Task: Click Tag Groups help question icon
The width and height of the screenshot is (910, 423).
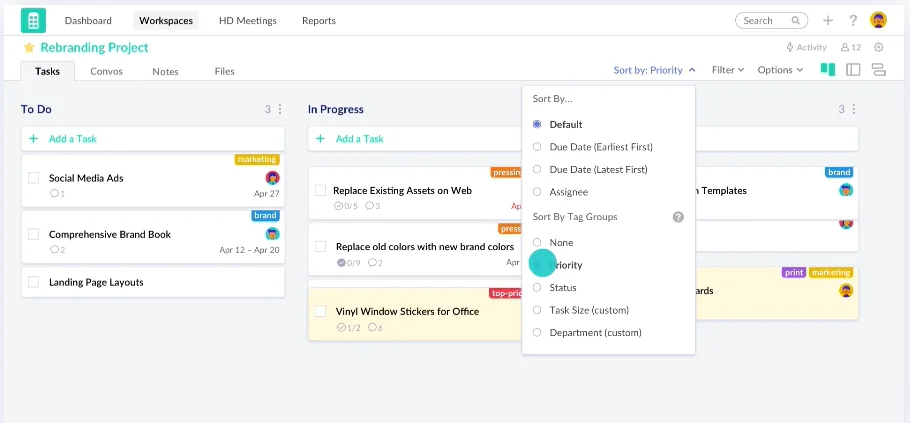Action: click(678, 217)
